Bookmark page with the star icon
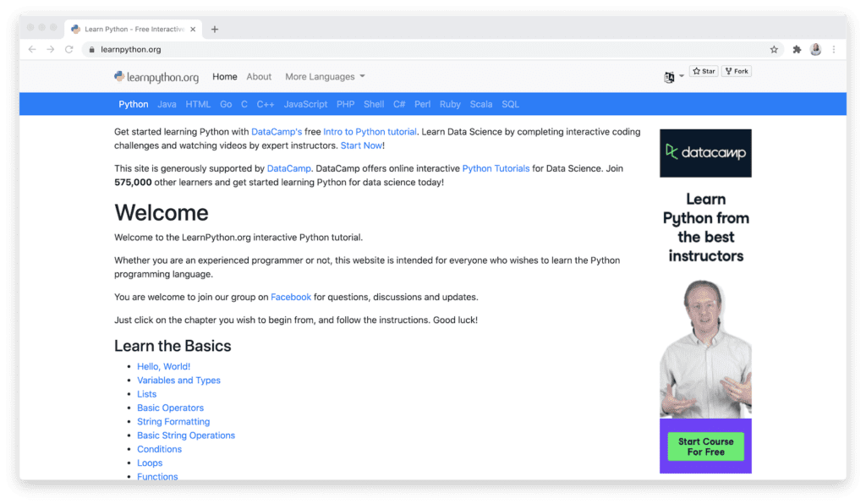 pyautogui.click(x=774, y=50)
